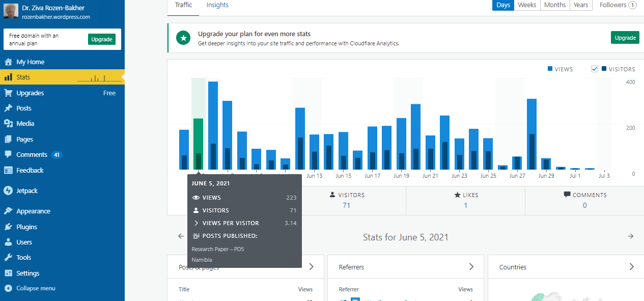Image resolution: width=644 pixels, height=301 pixels.
Task: Click the Users person icon
Action: pyautogui.click(x=8, y=242)
